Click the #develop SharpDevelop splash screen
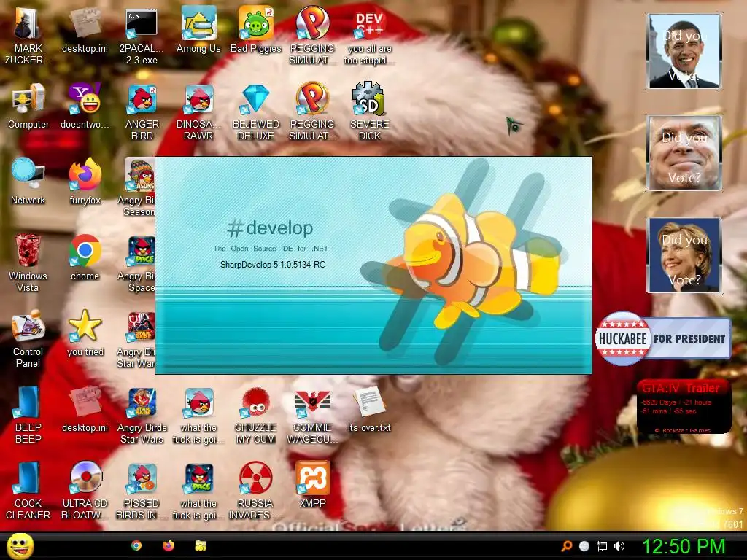The image size is (747, 560). (373, 265)
